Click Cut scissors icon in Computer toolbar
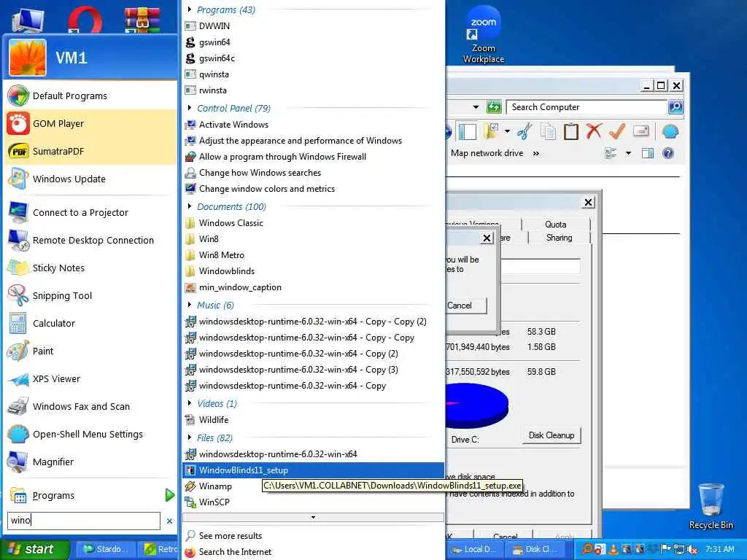The width and height of the screenshot is (747, 560). (x=524, y=131)
